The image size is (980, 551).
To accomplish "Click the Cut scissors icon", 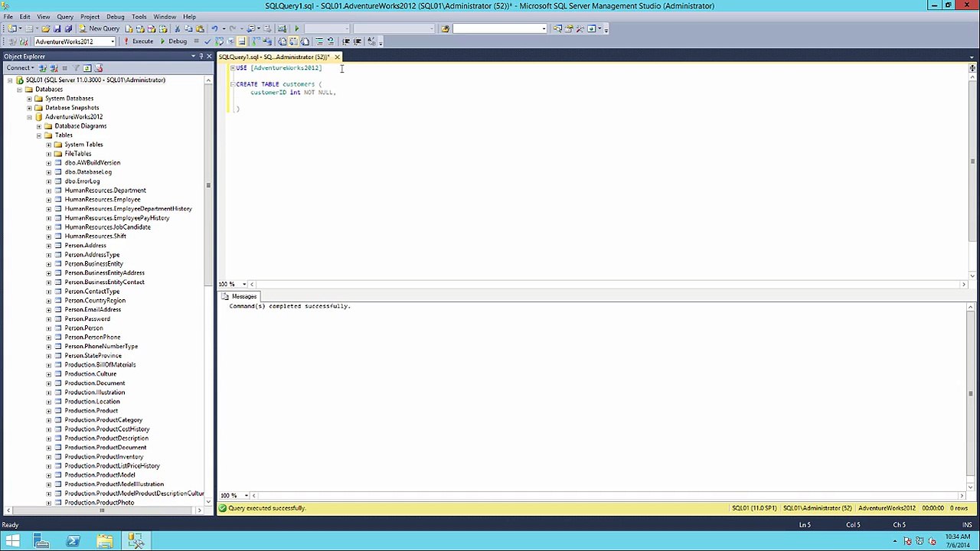I will click(177, 28).
